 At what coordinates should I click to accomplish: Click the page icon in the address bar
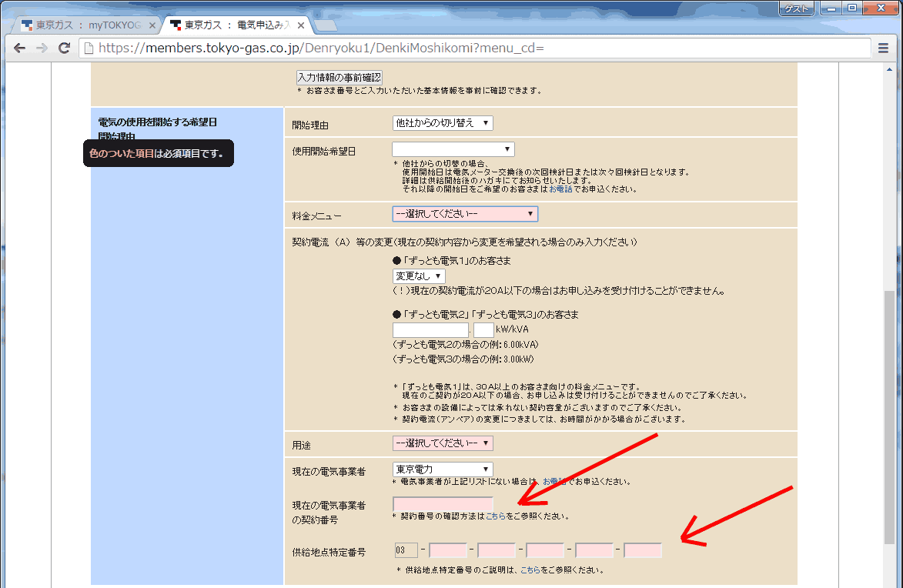89,48
